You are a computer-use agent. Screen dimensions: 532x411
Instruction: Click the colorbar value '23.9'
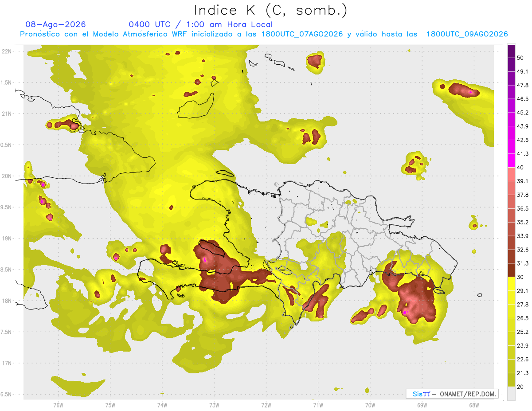pos(523,346)
